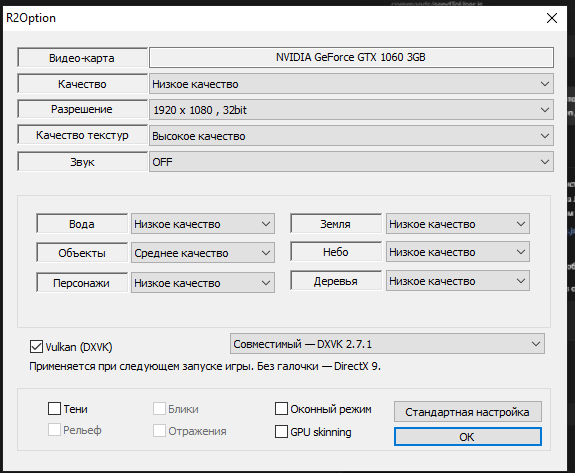Open the Звук sound dropdown
The width and height of the screenshot is (575, 473).
[351, 162]
